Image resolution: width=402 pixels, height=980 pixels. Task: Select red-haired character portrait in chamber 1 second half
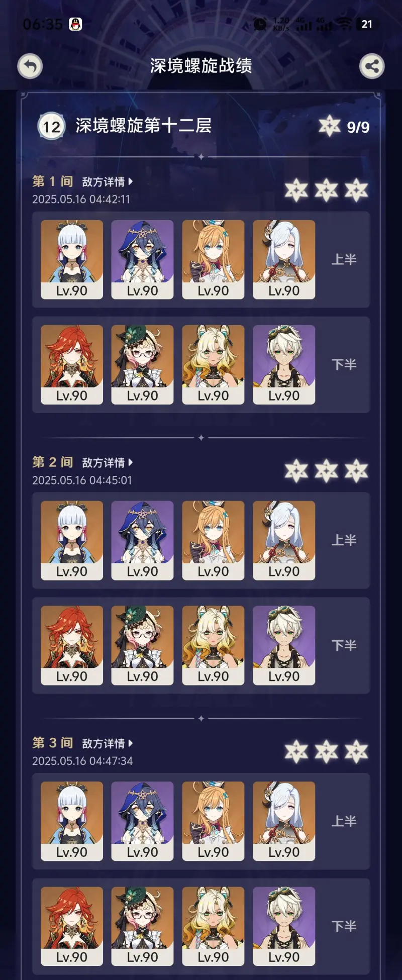[x=72, y=365]
